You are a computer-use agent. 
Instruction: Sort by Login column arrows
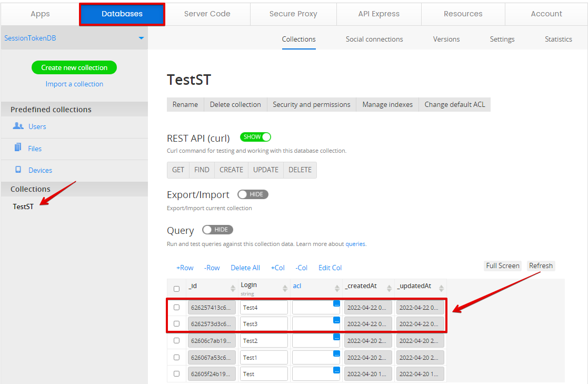[x=285, y=288]
